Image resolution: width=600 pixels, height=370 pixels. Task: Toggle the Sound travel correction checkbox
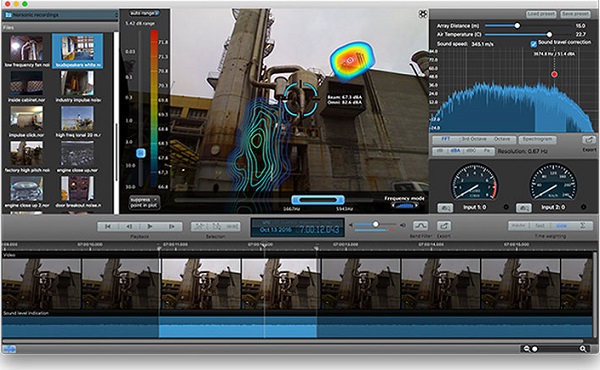(533, 44)
